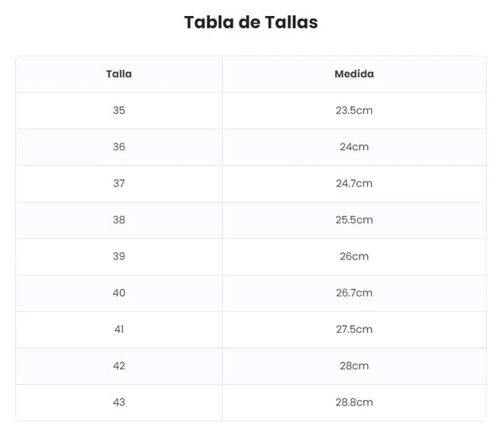Click the 26.7cm measurement value
Screen dimensions: 504x441
pyautogui.click(x=354, y=293)
